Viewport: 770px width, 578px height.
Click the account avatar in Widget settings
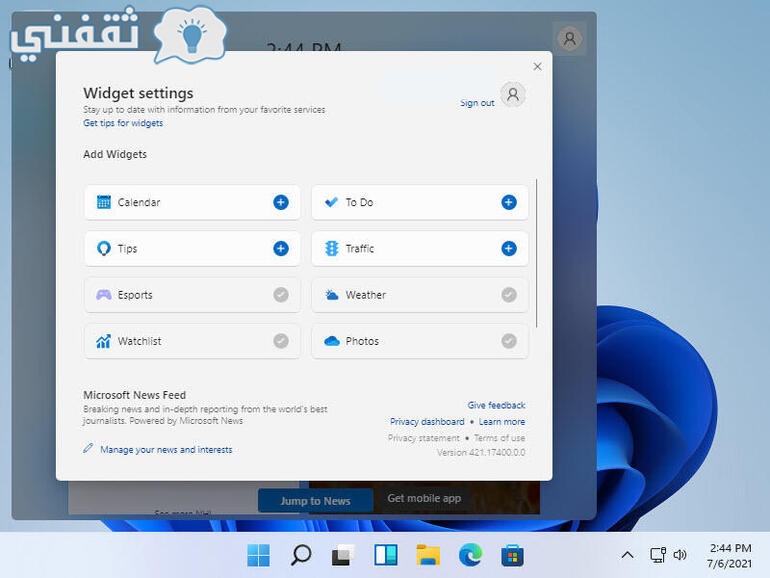tap(513, 94)
